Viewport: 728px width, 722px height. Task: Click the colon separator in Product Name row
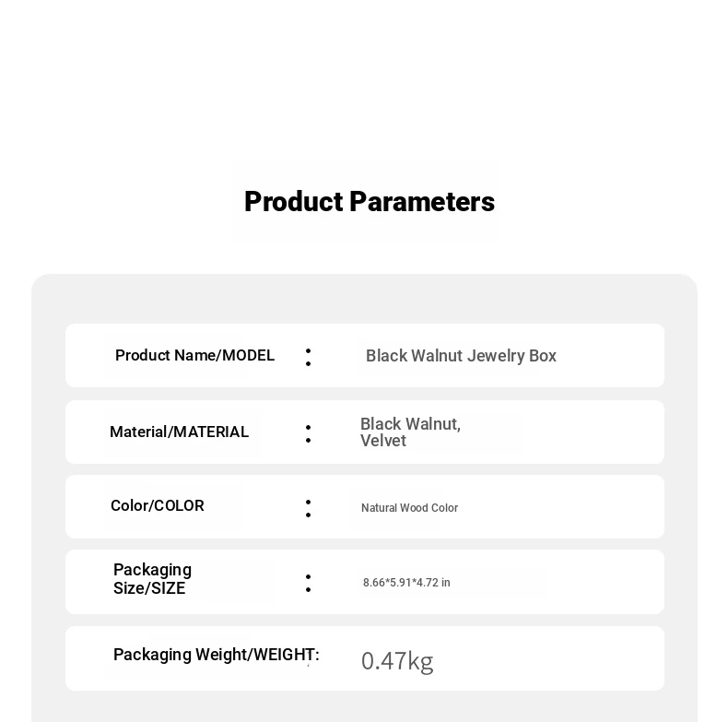309,357
